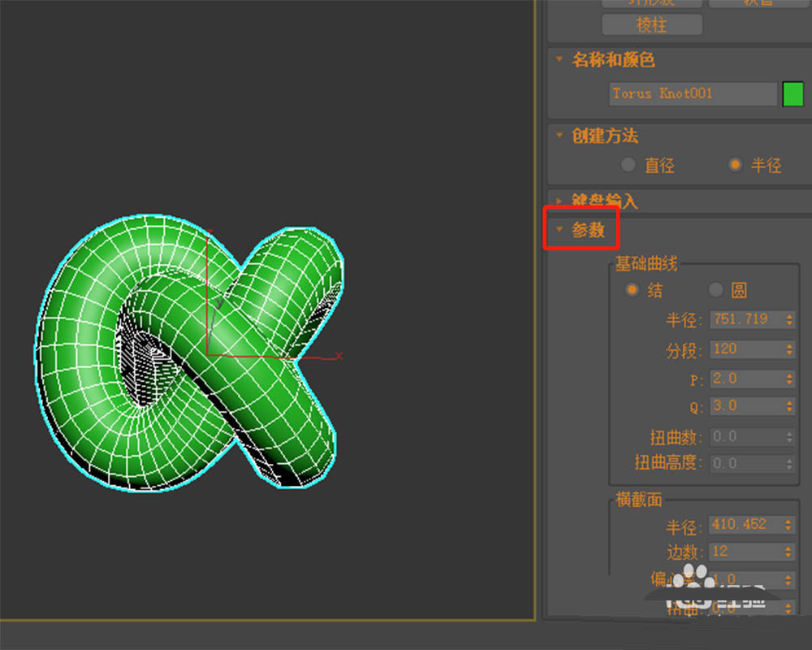
Task: Adjust the cross section 半径 spinner
Action: tap(788, 525)
